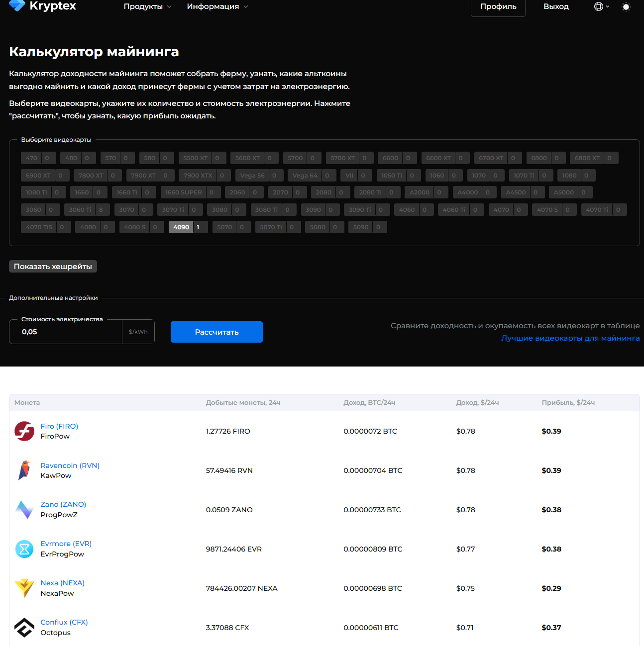Open the Профиль page
644x646 pixels.
pyautogui.click(x=498, y=7)
